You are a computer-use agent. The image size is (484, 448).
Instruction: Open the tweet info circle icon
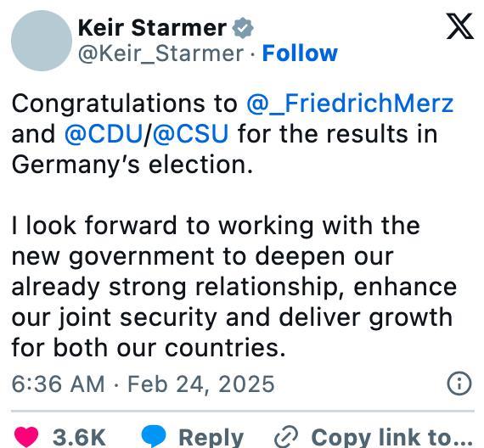(459, 384)
